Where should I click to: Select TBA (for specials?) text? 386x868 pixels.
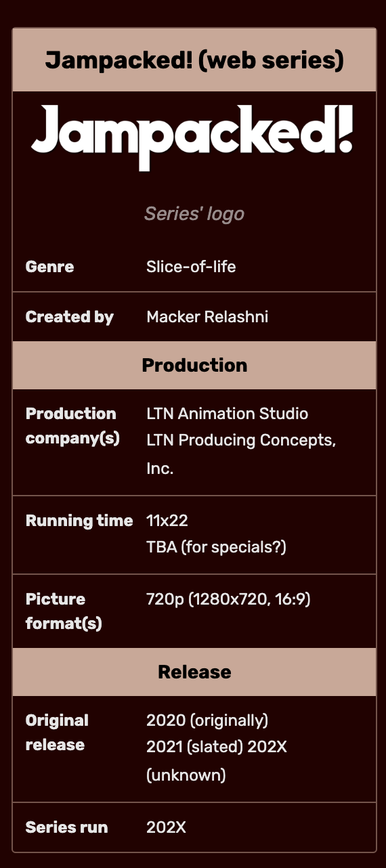[x=216, y=547]
